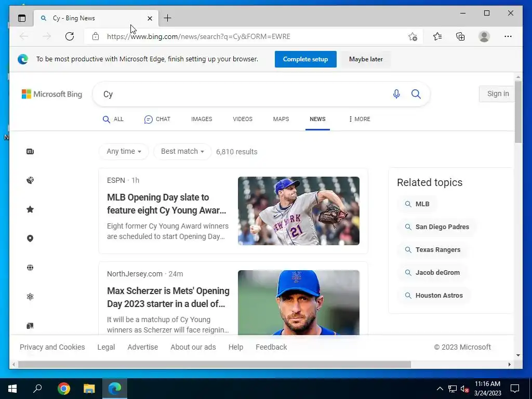Open the location pin sidebar icon

pos(30,238)
